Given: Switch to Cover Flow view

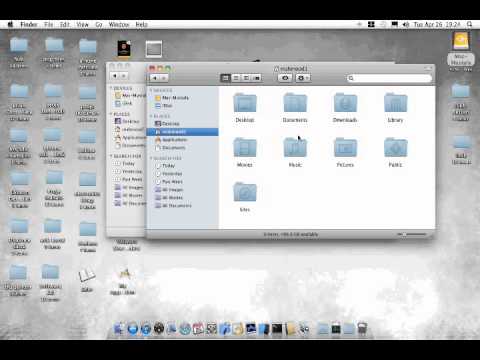Looking at the screenshot, I should (x=256, y=78).
